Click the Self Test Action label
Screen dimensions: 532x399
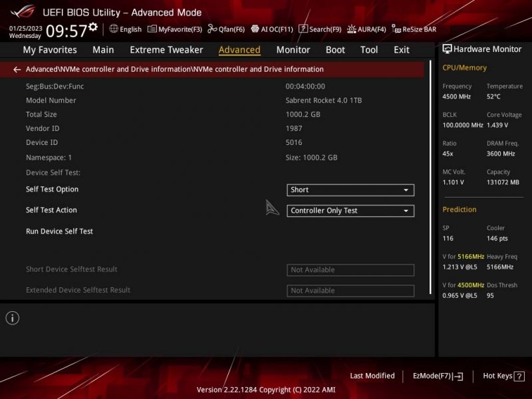point(51,210)
